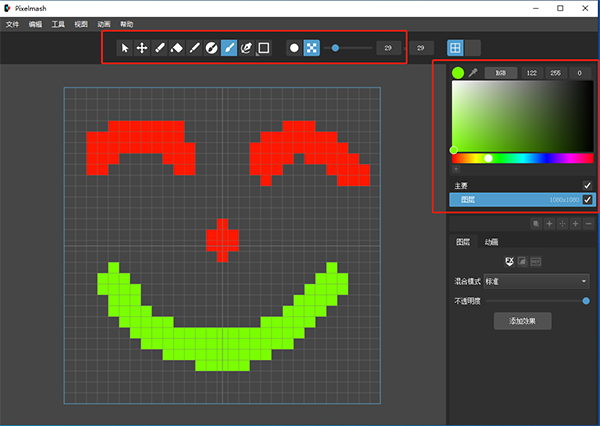Viewport: 600px width, 426px height.
Task: Open the 文件 menu
Action: point(12,23)
